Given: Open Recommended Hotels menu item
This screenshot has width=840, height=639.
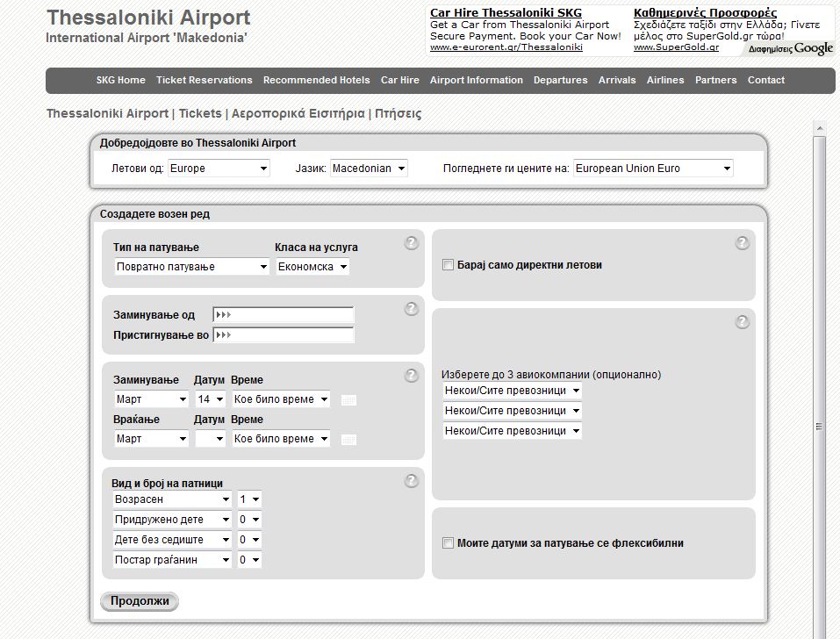Looking at the screenshot, I should pos(316,80).
